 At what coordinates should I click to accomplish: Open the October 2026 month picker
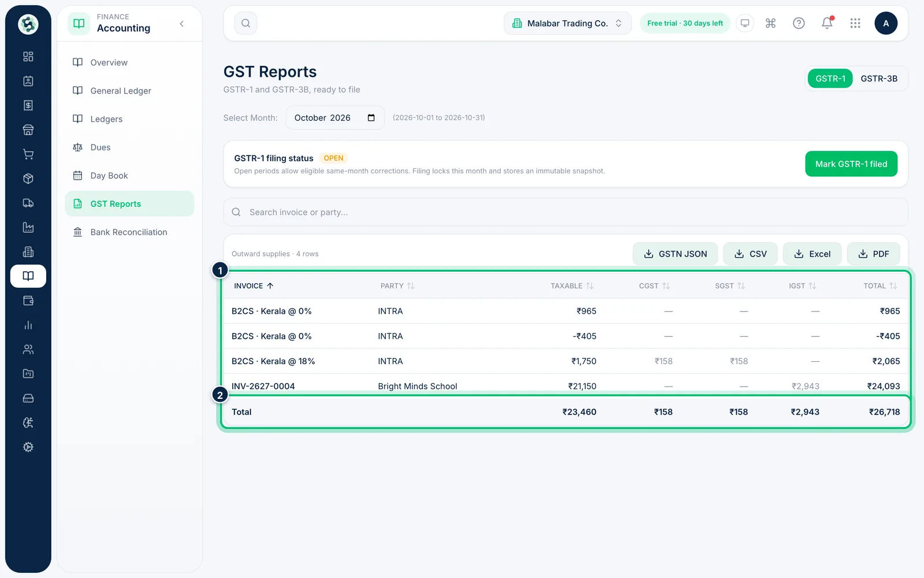335,118
